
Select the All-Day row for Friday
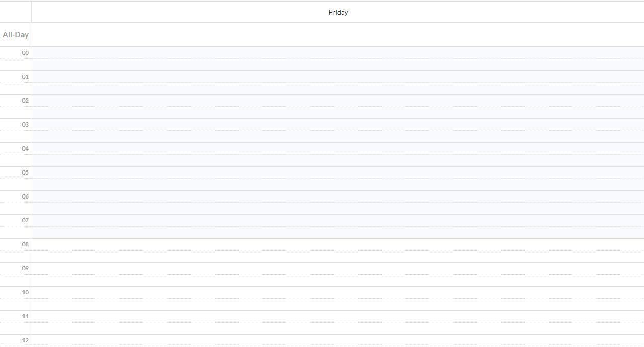pos(338,35)
